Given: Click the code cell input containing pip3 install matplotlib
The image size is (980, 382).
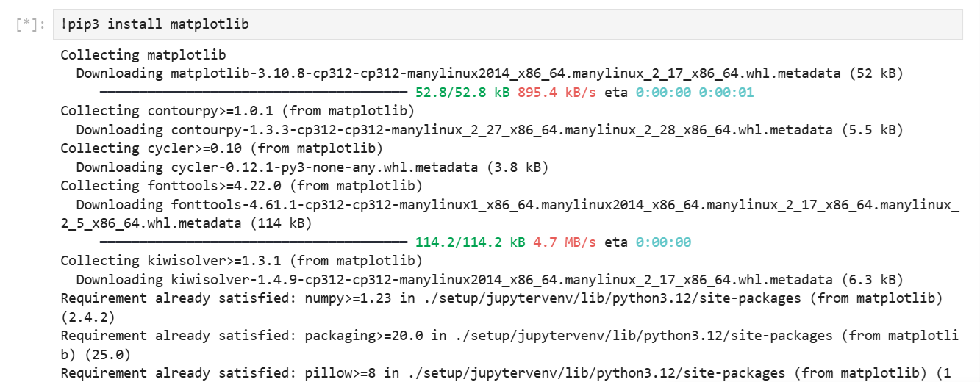Looking at the screenshot, I should click(x=507, y=24).
